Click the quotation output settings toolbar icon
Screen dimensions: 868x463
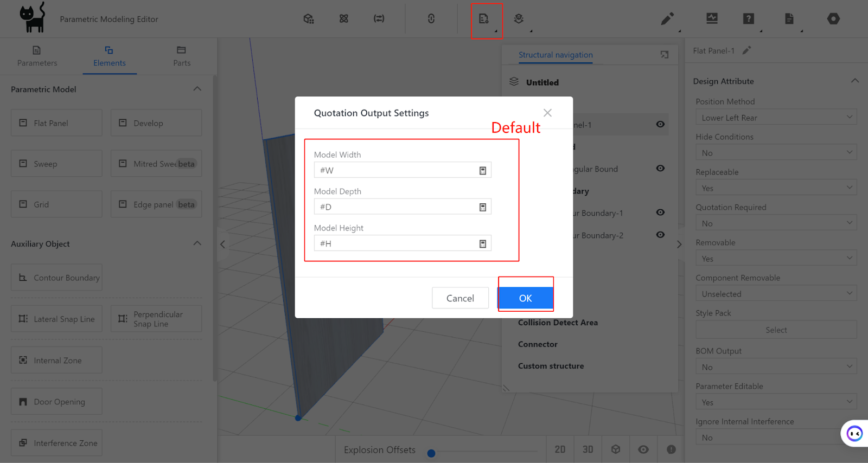(x=484, y=19)
